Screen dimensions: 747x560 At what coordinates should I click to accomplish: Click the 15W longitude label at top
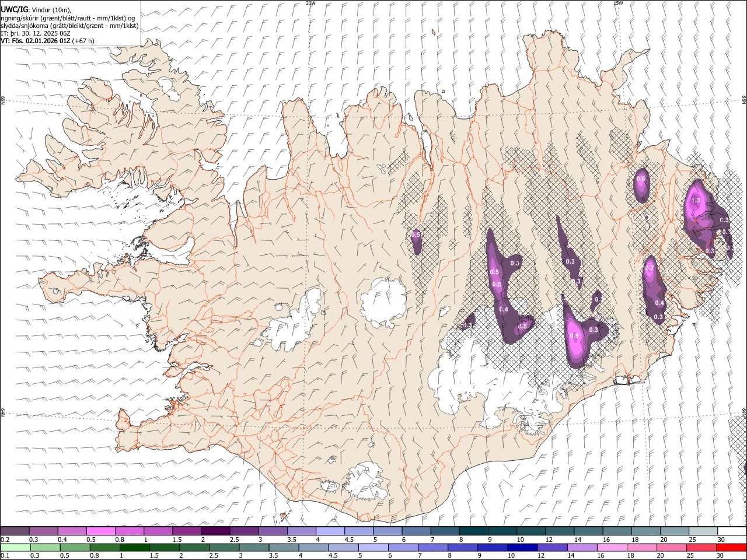tap(618, 3)
